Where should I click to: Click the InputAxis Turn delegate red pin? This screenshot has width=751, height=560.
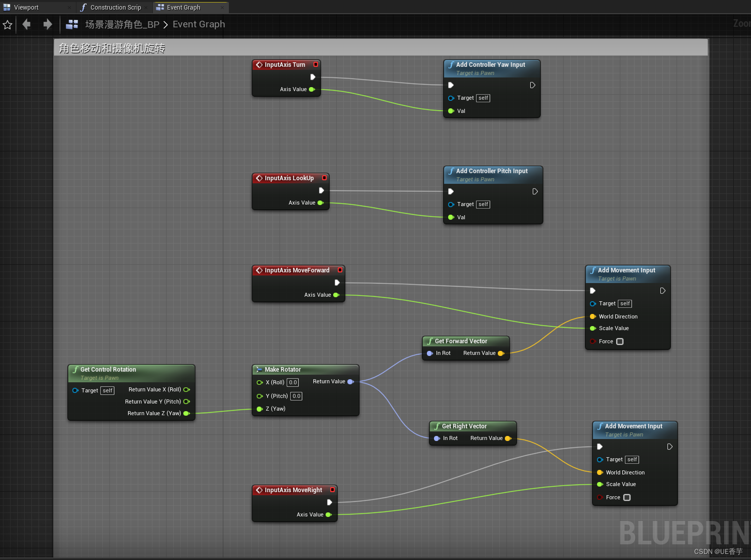pyautogui.click(x=315, y=64)
